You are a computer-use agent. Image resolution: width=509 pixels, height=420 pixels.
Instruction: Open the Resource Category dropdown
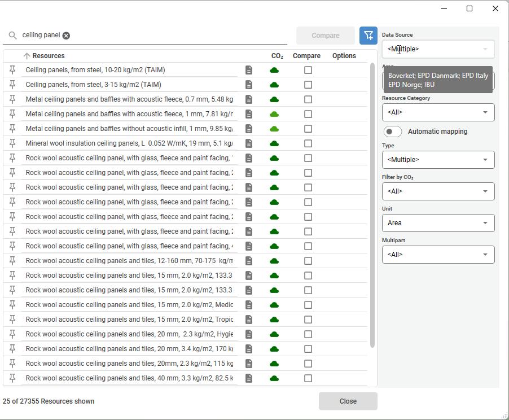(438, 112)
